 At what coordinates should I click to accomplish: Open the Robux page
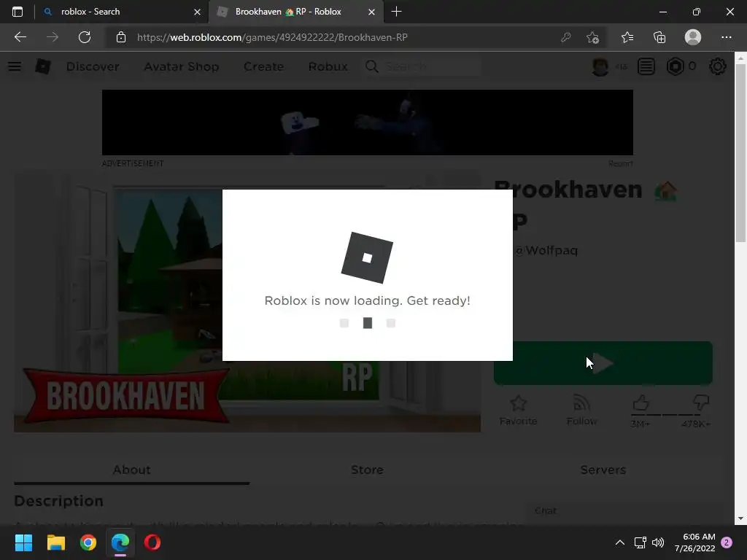click(x=328, y=66)
